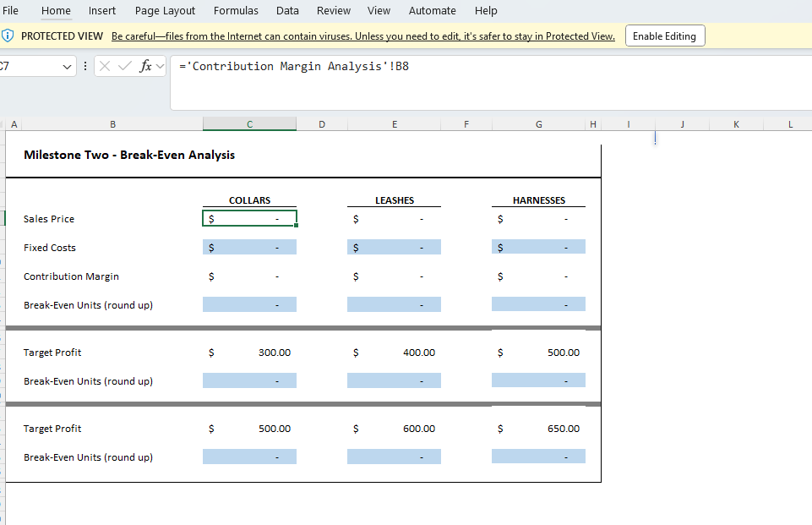Open the Protected View warning link
Image resolution: width=812 pixels, height=525 pixels.
click(x=363, y=36)
